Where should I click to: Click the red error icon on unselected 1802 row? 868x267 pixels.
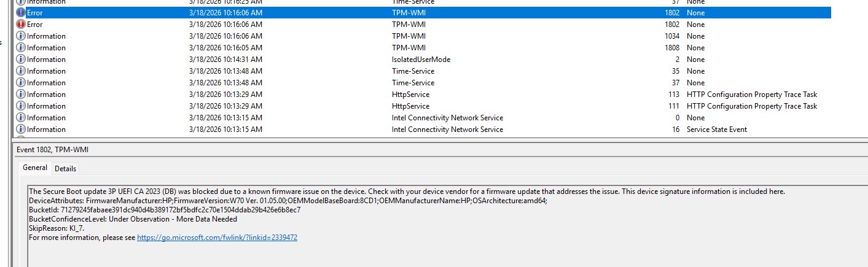point(21,25)
